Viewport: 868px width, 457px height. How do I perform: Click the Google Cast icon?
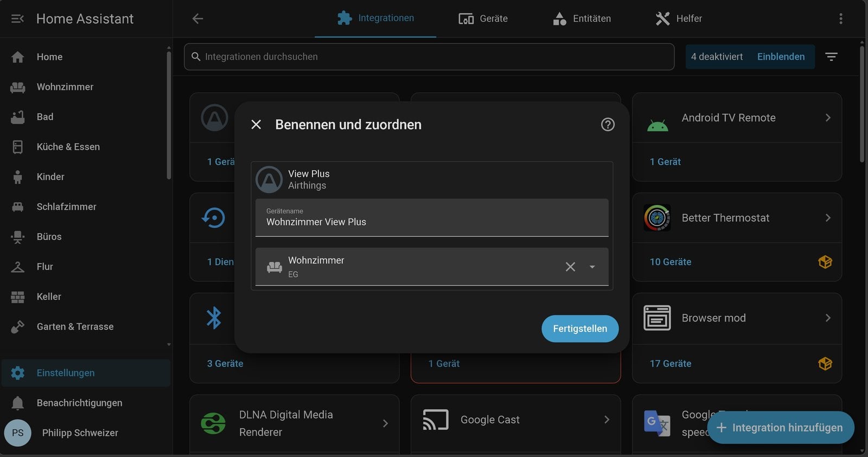(436, 420)
